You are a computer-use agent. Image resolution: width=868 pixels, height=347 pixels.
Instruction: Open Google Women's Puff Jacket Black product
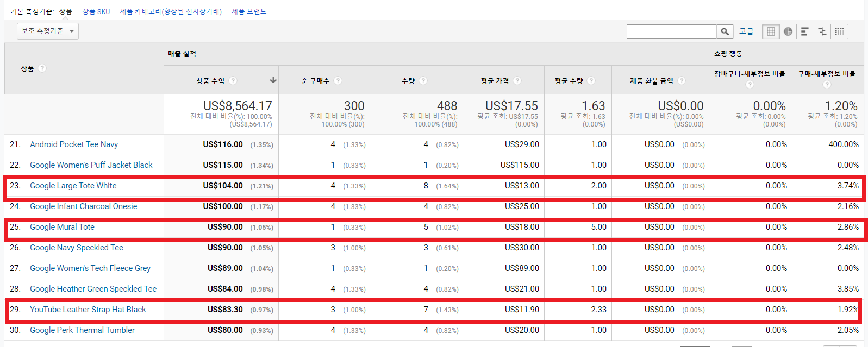(91, 165)
